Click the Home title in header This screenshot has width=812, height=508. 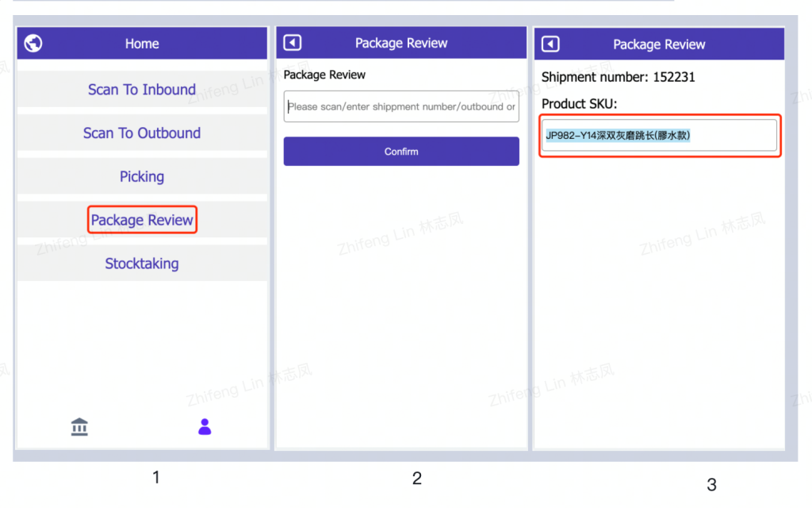142,44
